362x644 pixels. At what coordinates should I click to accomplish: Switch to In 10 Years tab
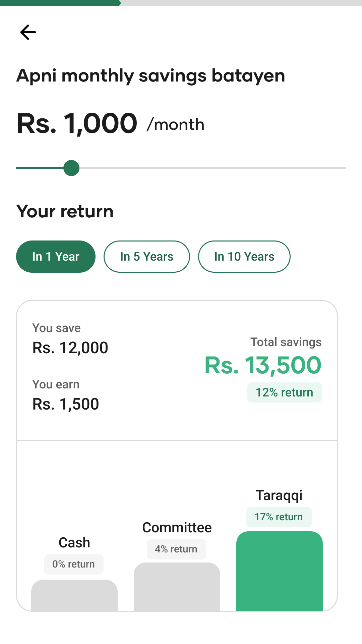pos(244,257)
